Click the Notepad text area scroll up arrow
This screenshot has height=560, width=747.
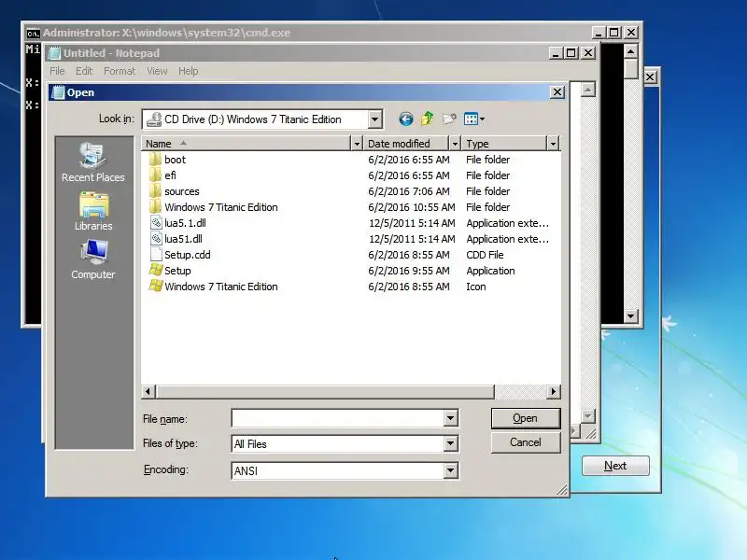(588, 90)
